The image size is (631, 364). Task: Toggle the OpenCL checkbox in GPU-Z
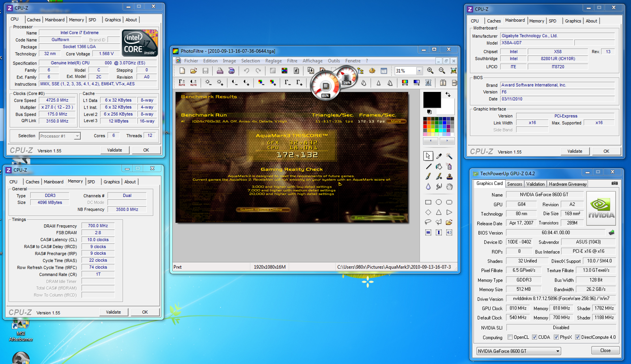[x=510, y=337]
